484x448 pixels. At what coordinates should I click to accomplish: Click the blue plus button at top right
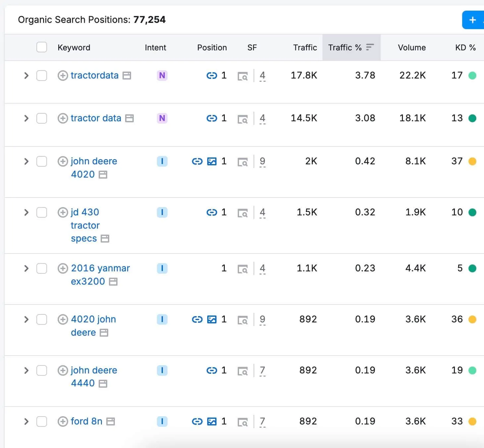473,20
